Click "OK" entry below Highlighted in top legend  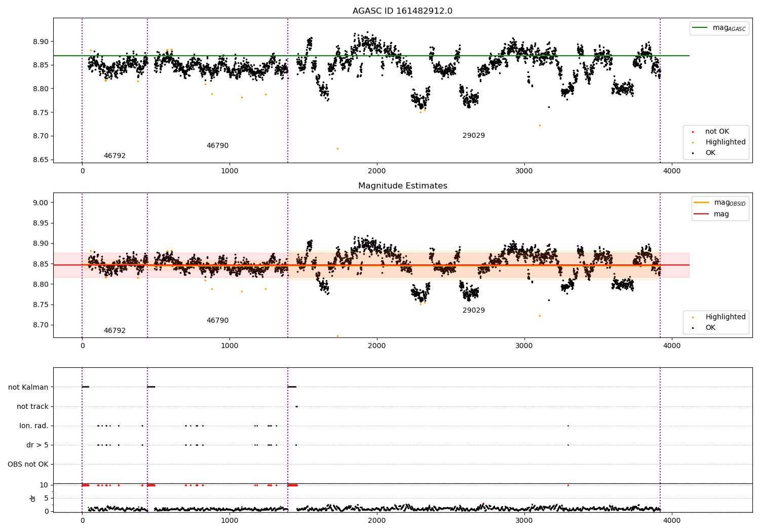[x=710, y=153]
